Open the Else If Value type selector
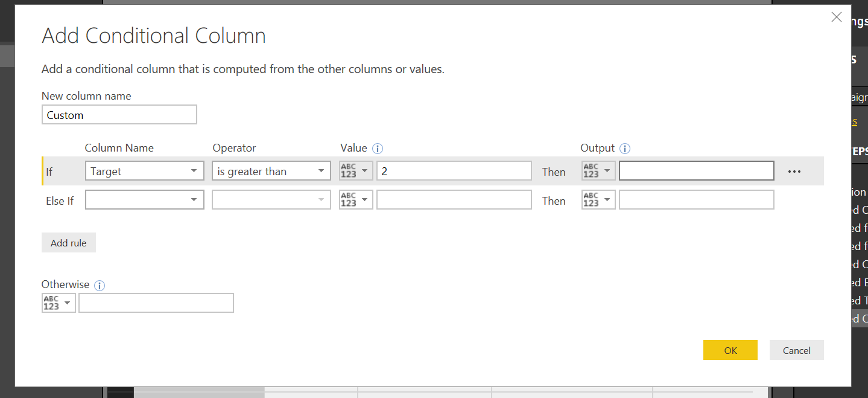 pyautogui.click(x=356, y=200)
